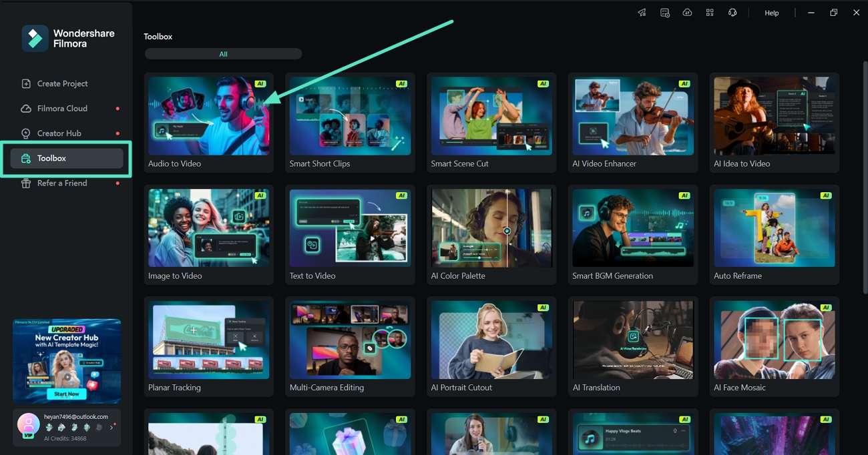Screen dimensions: 868x455
Task: Click the heyan7496@outlook.com account email
Action: pyautogui.click(x=76, y=417)
